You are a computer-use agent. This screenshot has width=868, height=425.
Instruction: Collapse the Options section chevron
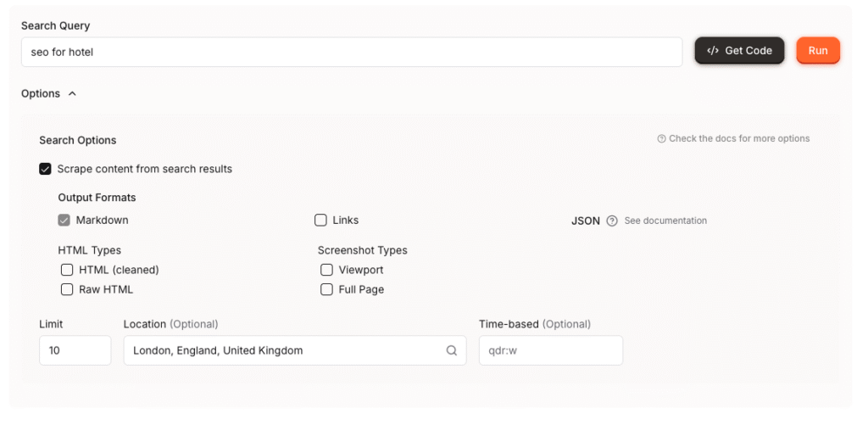point(72,93)
